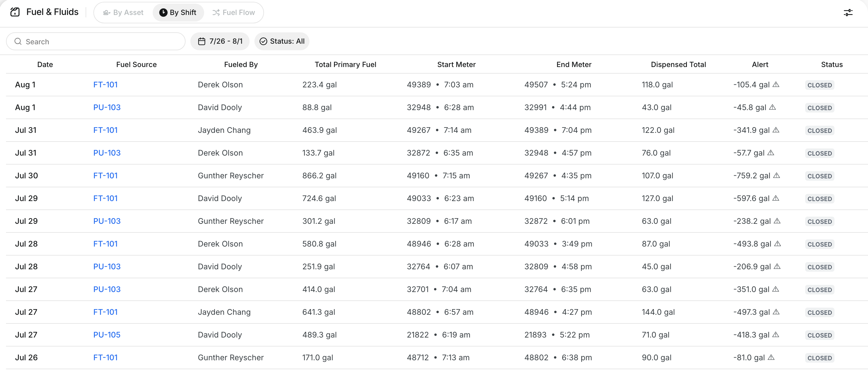The height and width of the screenshot is (383, 868).
Task: Click the alert triangle beside -57.7 gal
Action: (771, 153)
